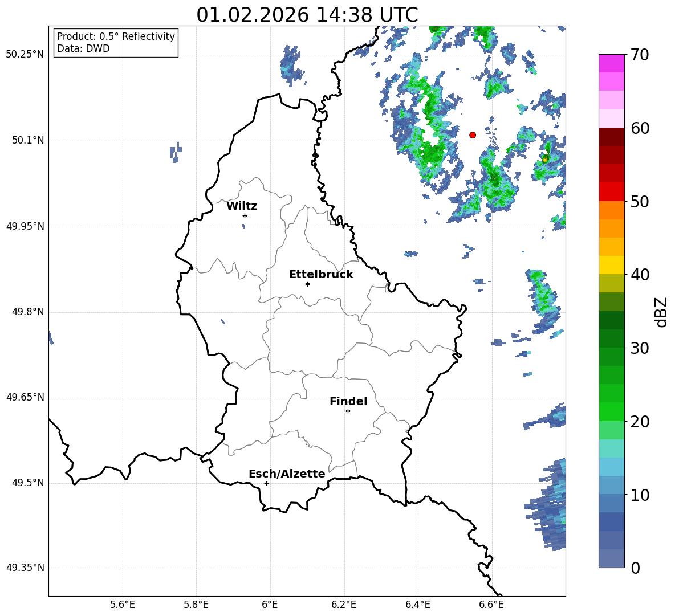Click the dBZ colorbar label
675x616 pixels.
(661, 312)
